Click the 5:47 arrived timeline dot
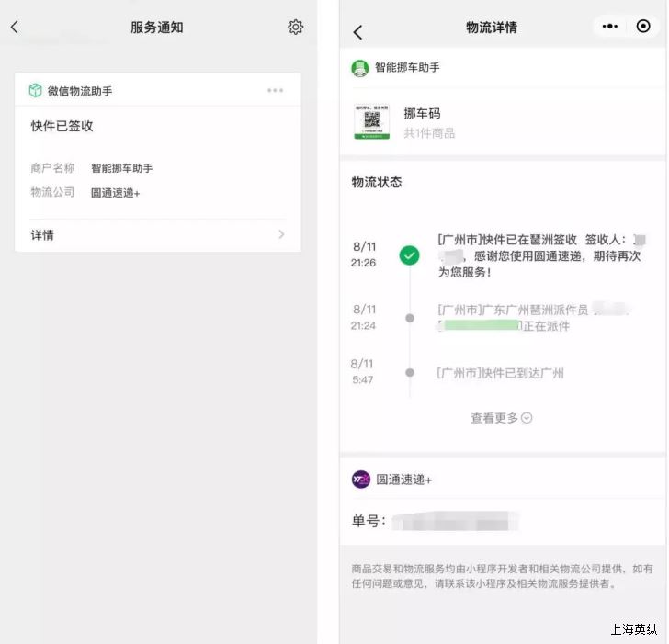The image size is (669, 644). click(410, 373)
